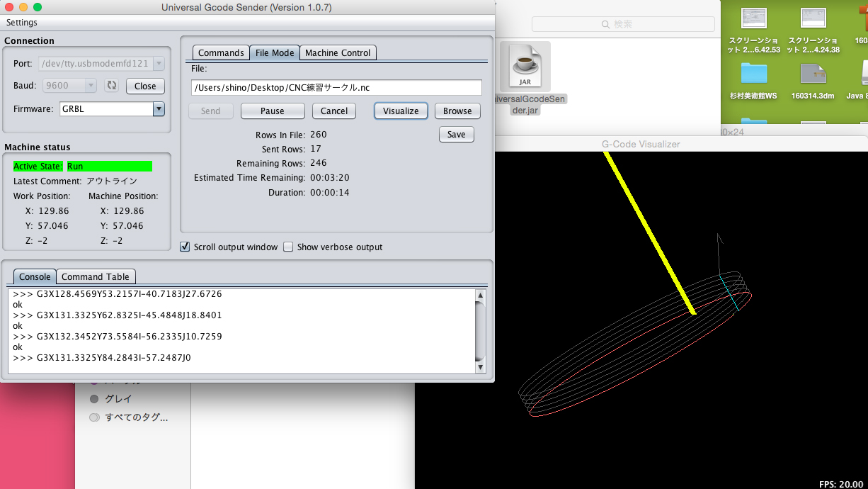
Task: Click the Pause button
Action: click(273, 111)
